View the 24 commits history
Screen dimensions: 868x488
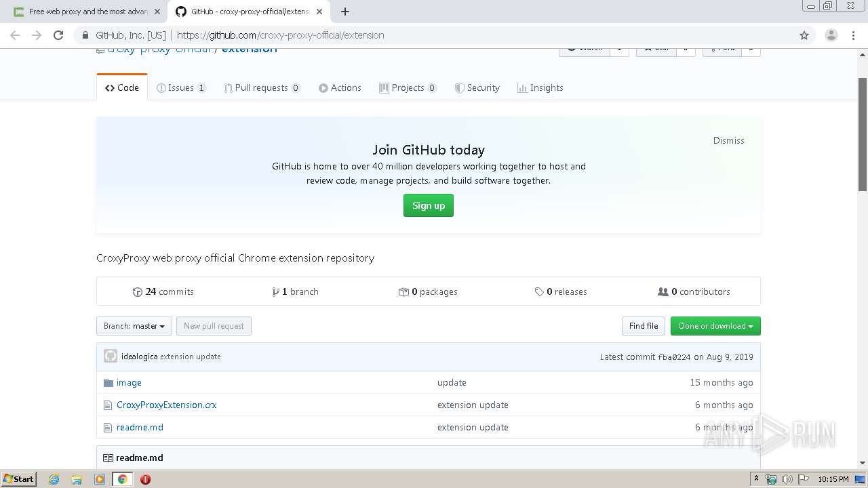(163, 291)
